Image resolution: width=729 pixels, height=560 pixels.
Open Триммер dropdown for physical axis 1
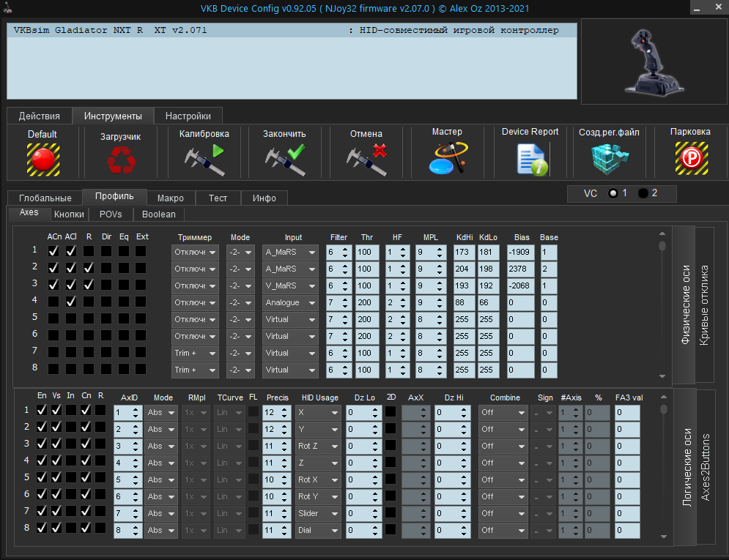click(195, 252)
